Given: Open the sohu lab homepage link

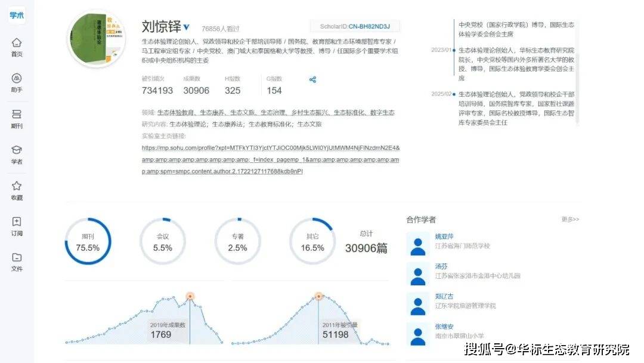Looking at the screenshot, I should point(270,159).
